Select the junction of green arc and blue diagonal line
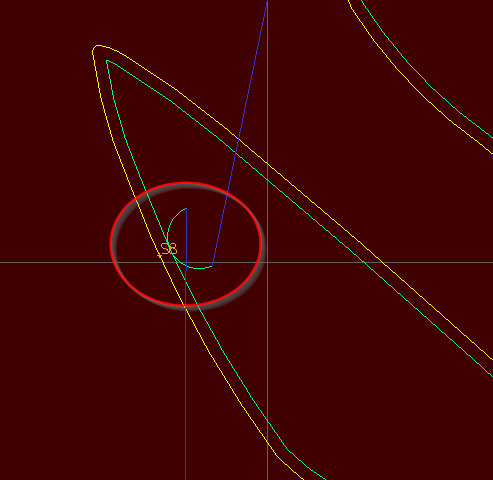 (212, 266)
